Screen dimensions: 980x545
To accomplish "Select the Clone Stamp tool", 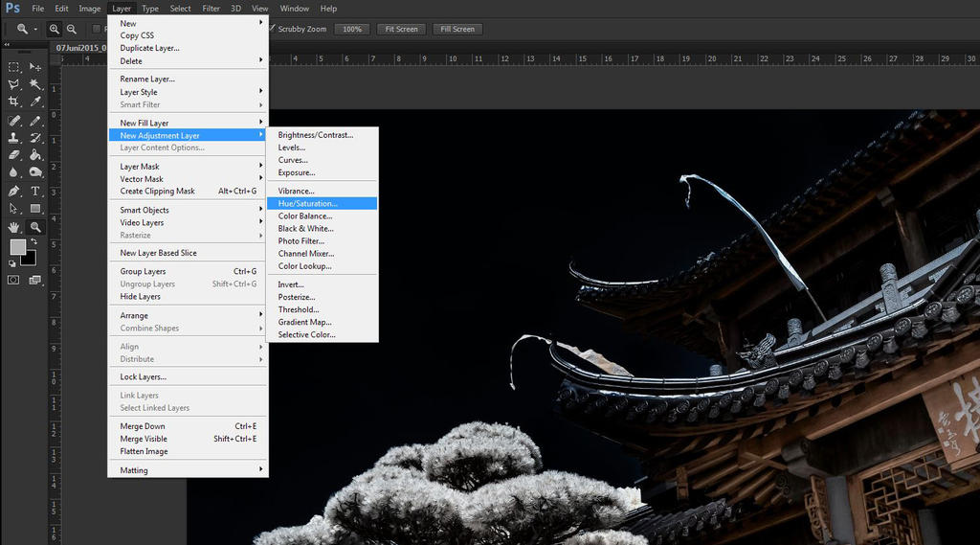I will 13,138.
